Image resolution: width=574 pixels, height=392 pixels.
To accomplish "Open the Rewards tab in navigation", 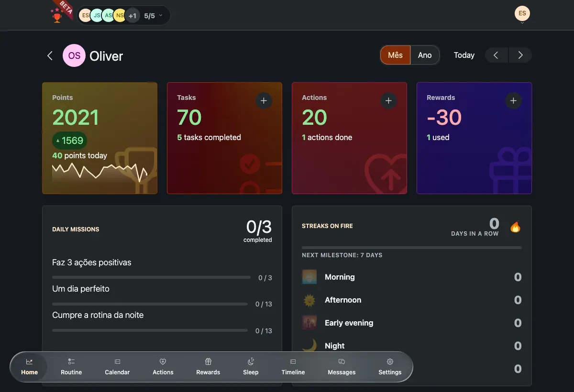I will pyautogui.click(x=208, y=367).
